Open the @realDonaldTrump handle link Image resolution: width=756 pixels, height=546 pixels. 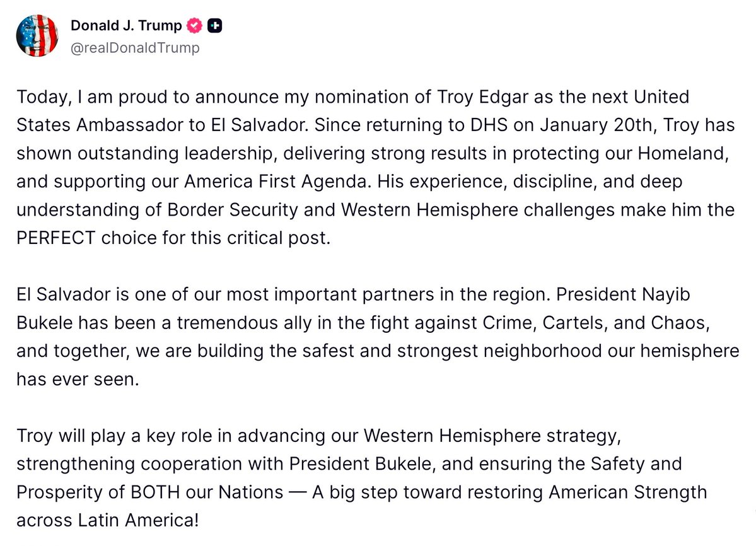coord(135,47)
